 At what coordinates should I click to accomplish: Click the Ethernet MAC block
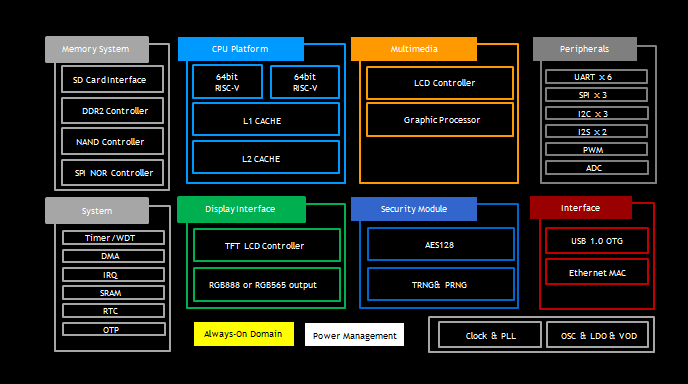pyautogui.click(x=597, y=272)
